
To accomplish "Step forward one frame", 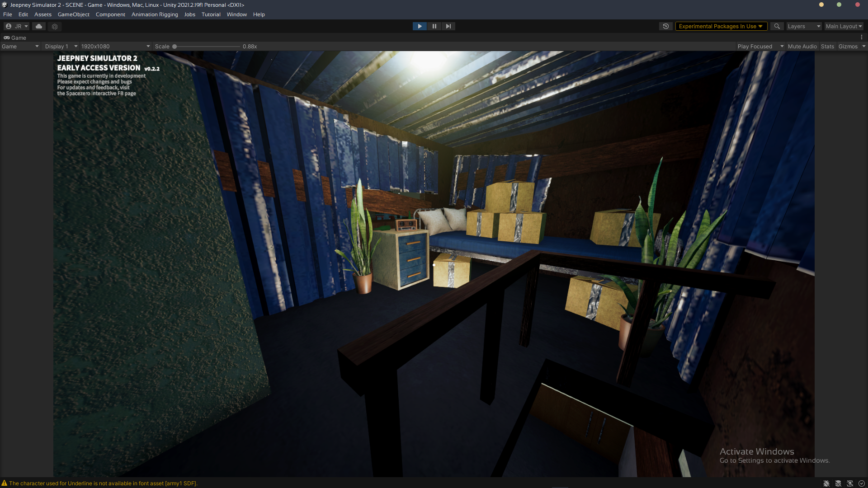I will 448,26.
